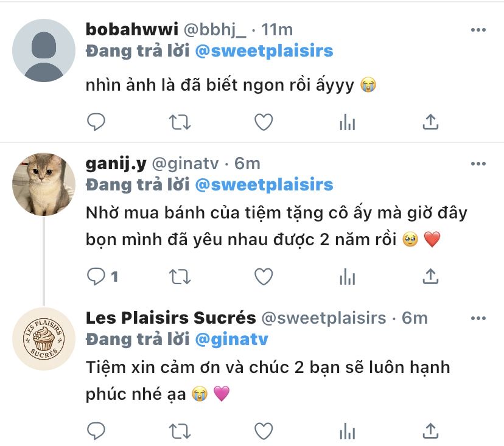Share ganij.y's tweet
Image resolution: width=504 pixels, height=446 pixels.
[430, 277]
